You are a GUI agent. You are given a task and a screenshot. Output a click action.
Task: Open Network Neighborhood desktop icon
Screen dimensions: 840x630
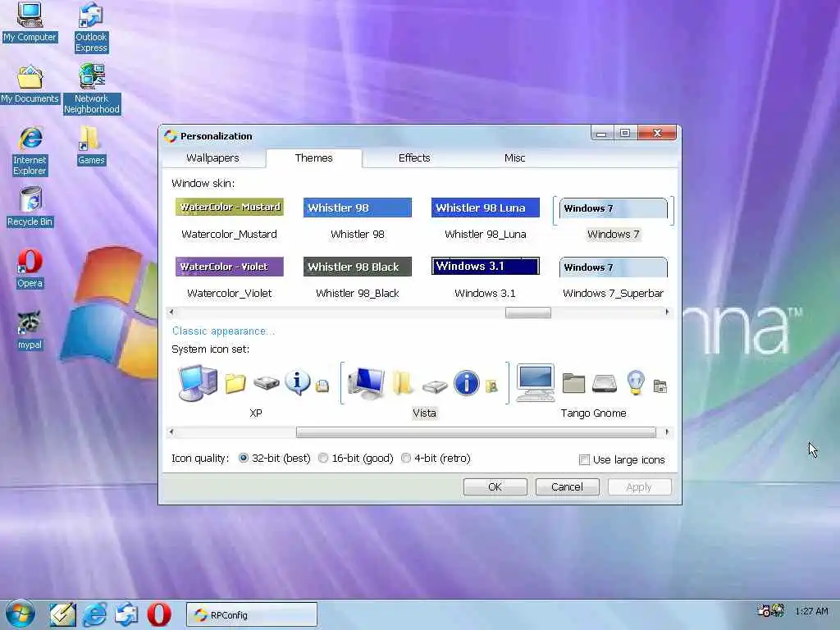coord(92,89)
